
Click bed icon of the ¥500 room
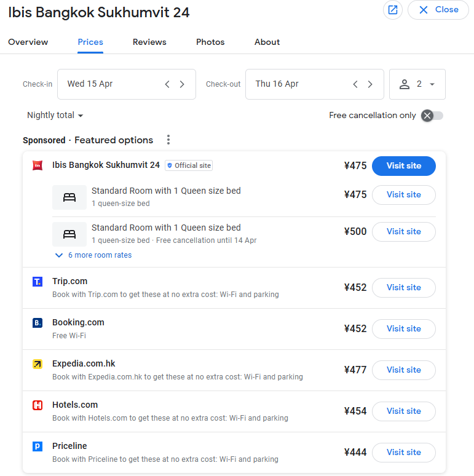(69, 234)
